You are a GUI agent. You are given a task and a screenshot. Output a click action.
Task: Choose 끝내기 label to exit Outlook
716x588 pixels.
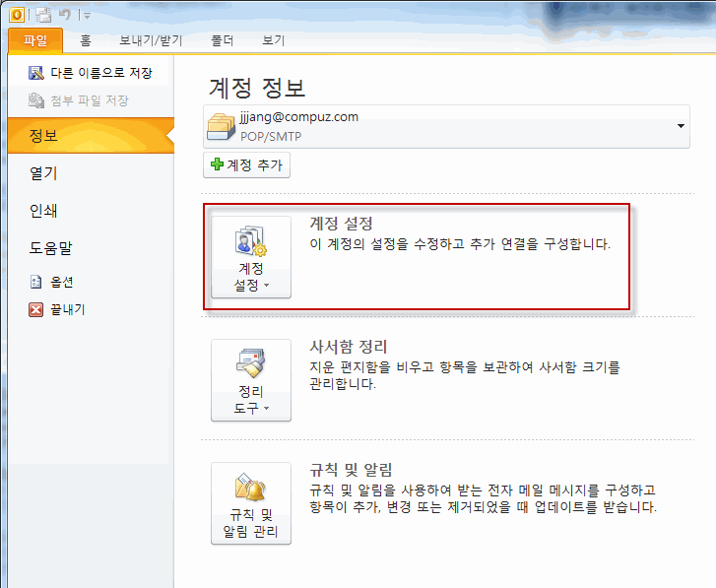pyautogui.click(x=68, y=309)
